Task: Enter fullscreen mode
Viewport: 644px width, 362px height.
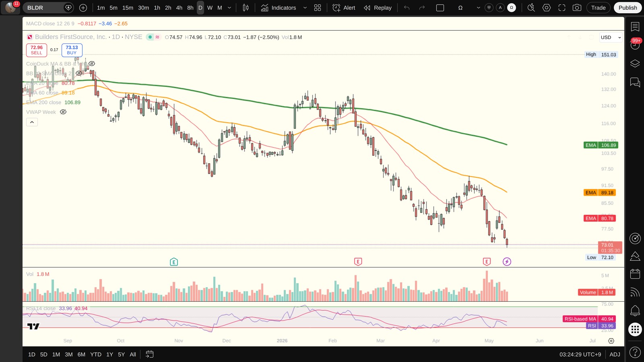Action: tap(562, 8)
